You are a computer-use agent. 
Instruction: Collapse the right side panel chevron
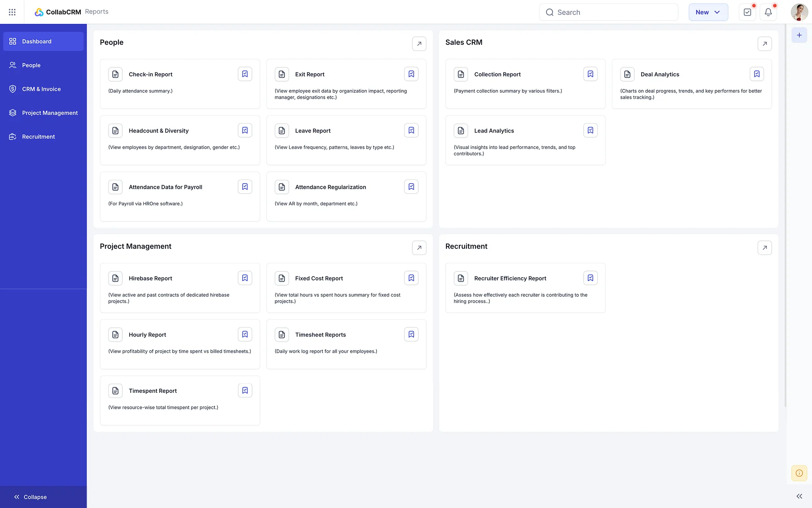point(799,496)
